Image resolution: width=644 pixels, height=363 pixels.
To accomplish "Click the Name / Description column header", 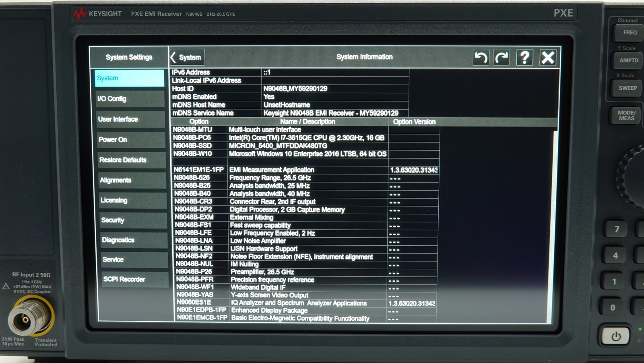I will pyautogui.click(x=308, y=122).
